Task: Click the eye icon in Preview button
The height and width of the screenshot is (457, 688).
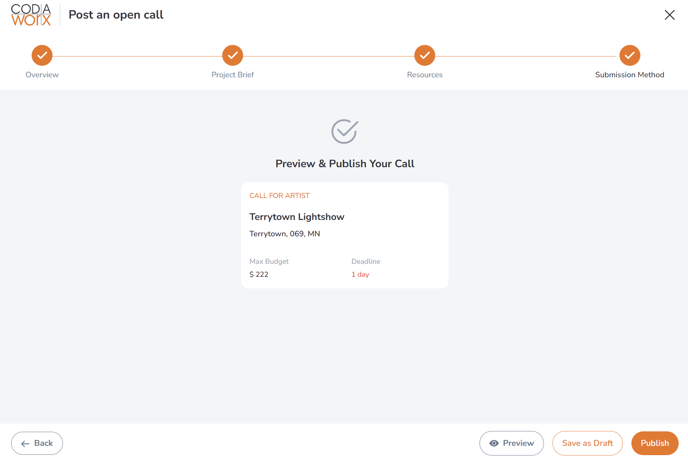Action: (494, 443)
